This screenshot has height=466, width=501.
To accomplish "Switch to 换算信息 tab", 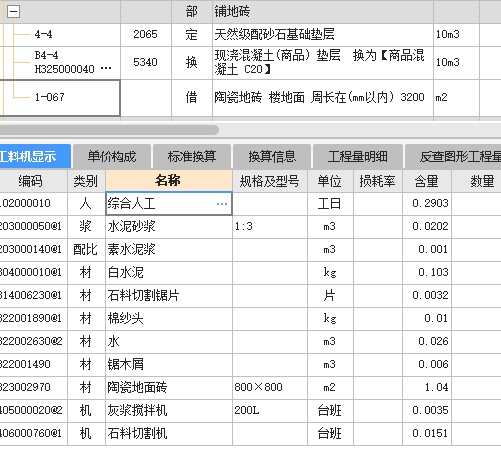I will [272, 156].
